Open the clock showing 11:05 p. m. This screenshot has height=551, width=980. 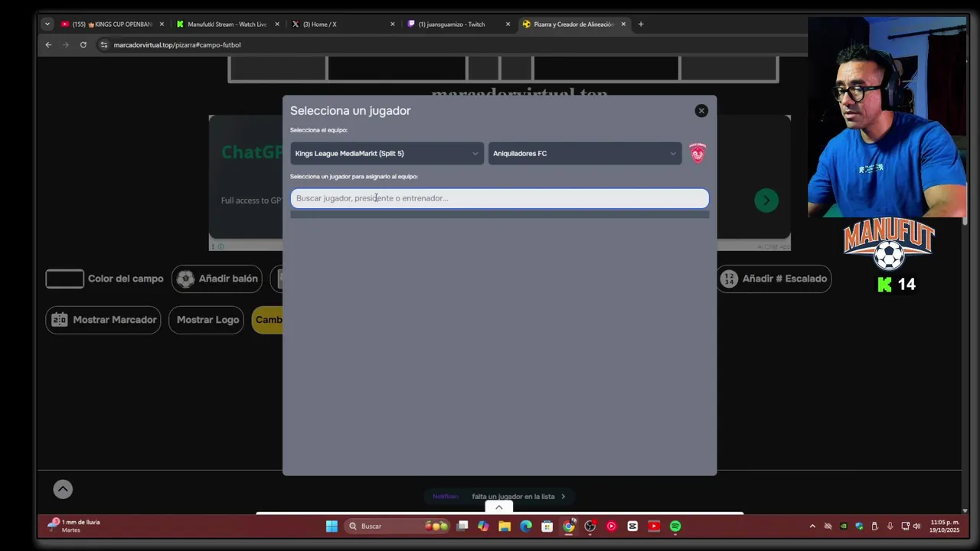click(944, 526)
